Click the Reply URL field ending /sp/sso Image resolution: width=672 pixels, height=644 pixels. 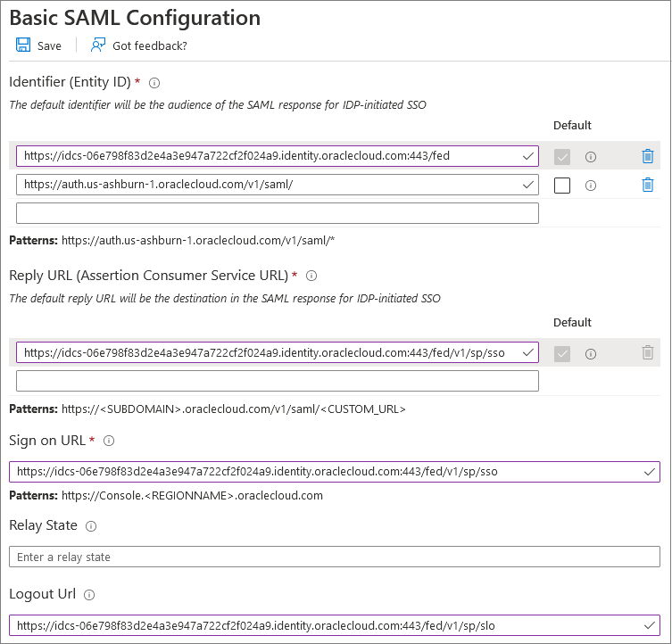click(278, 352)
